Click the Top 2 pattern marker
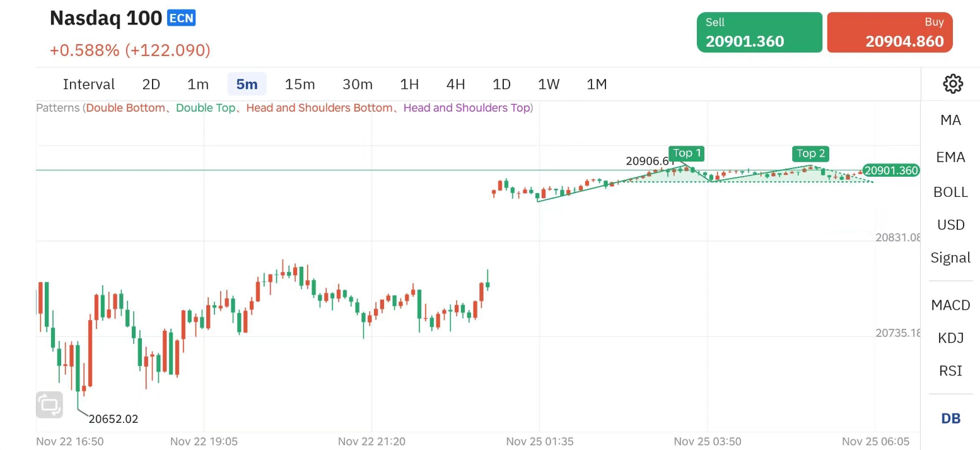980x450 pixels. pyautogui.click(x=810, y=153)
